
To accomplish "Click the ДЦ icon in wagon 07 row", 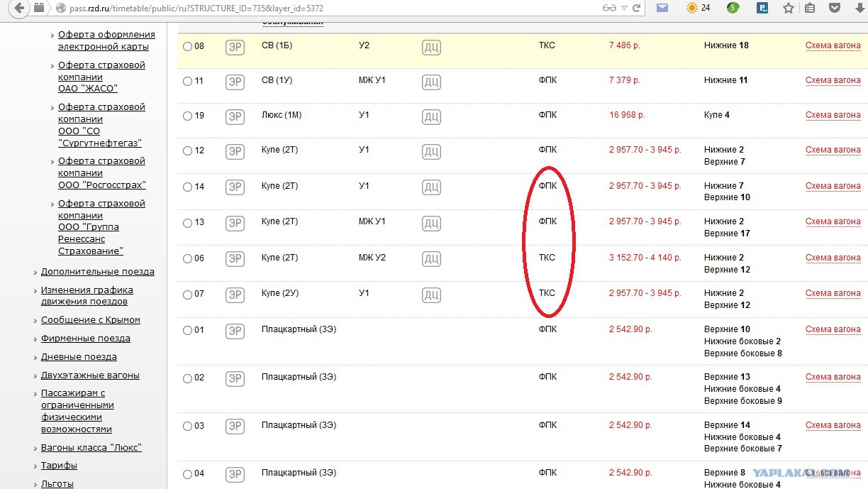I will 431,295.
